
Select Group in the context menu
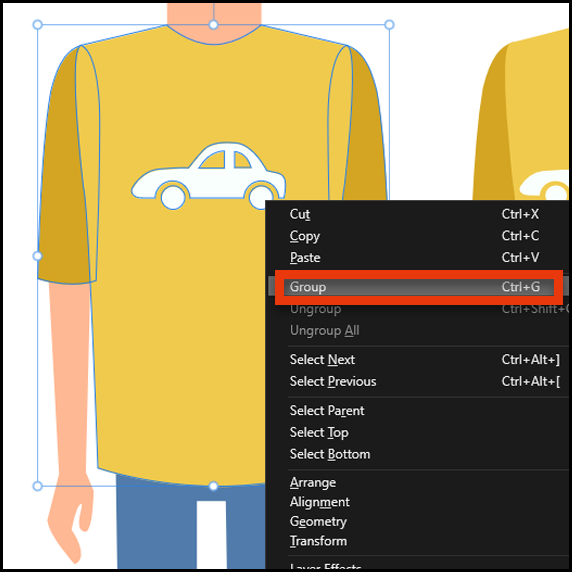[418, 287]
